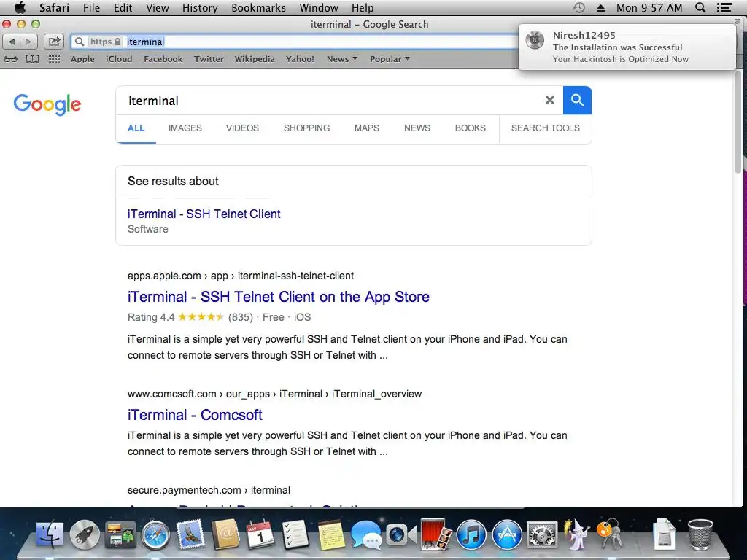Screen dimensions: 747x560
Task: Click the blue Google search button
Action: [577, 100]
